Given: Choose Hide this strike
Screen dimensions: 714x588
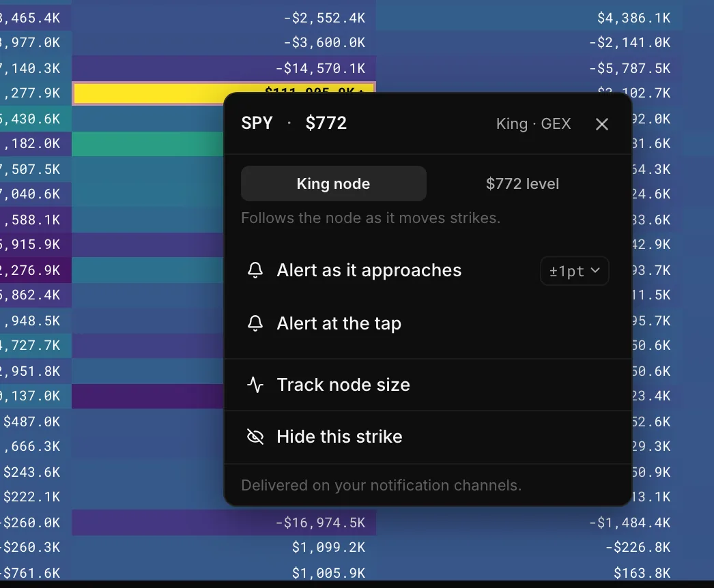Looking at the screenshot, I should pos(427,437).
